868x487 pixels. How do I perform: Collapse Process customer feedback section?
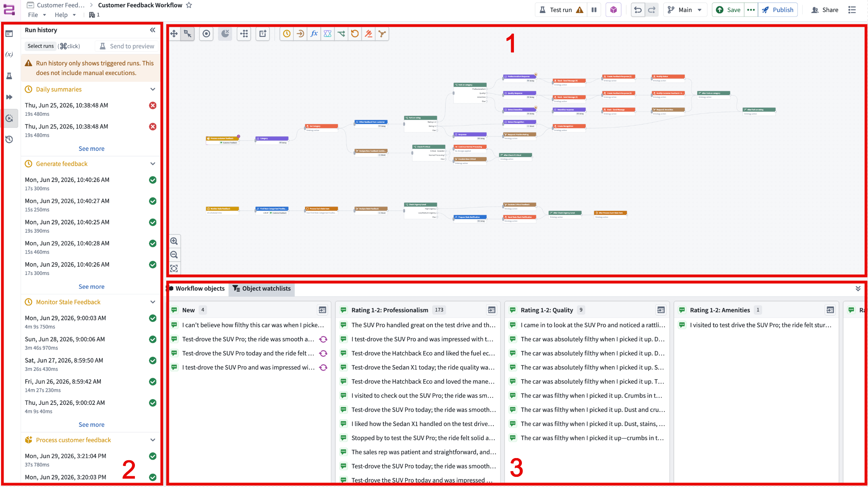click(x=153, y=440)
